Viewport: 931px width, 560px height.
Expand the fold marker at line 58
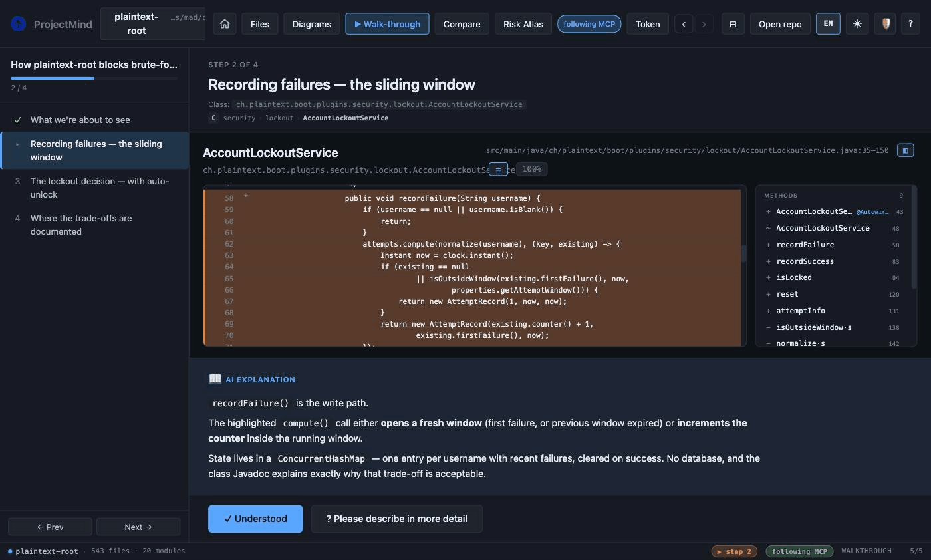click(246, 196)
